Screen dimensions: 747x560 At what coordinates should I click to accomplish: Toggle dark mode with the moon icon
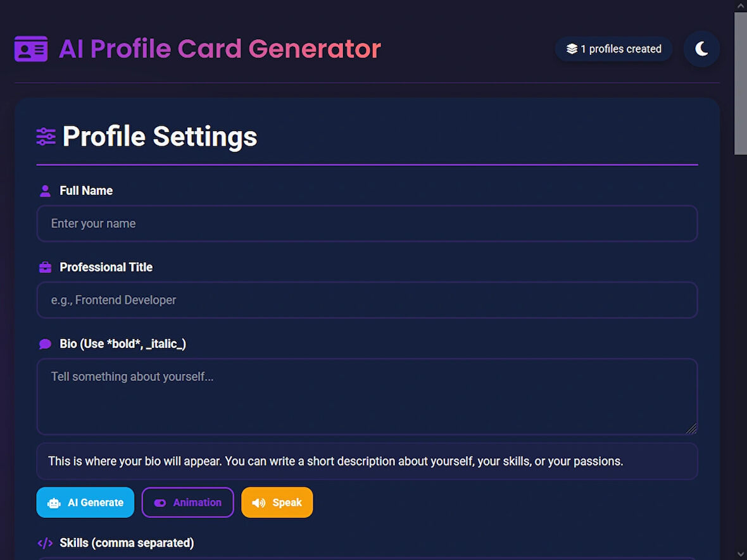point(701,49)
